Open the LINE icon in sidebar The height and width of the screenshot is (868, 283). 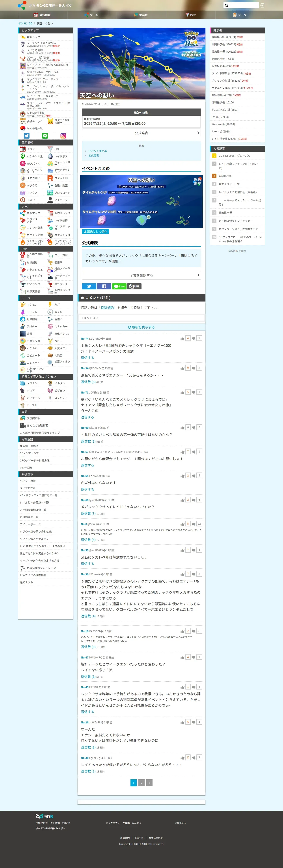click(x=45, y=136)
